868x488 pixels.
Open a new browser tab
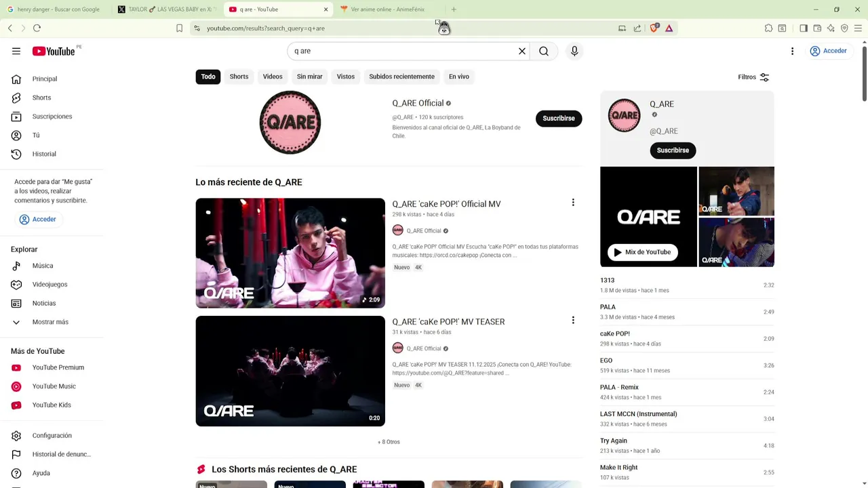click(x=454, y=9)
